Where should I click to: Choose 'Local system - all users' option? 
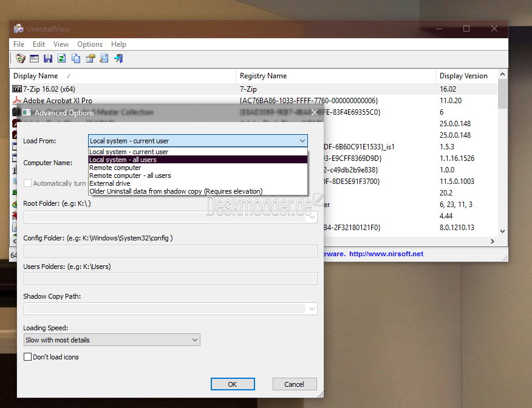click(198, 160)
